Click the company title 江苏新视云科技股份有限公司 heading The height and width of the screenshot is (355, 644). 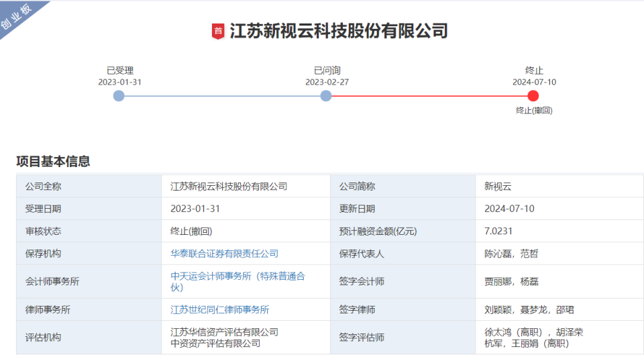pos(338,32)
